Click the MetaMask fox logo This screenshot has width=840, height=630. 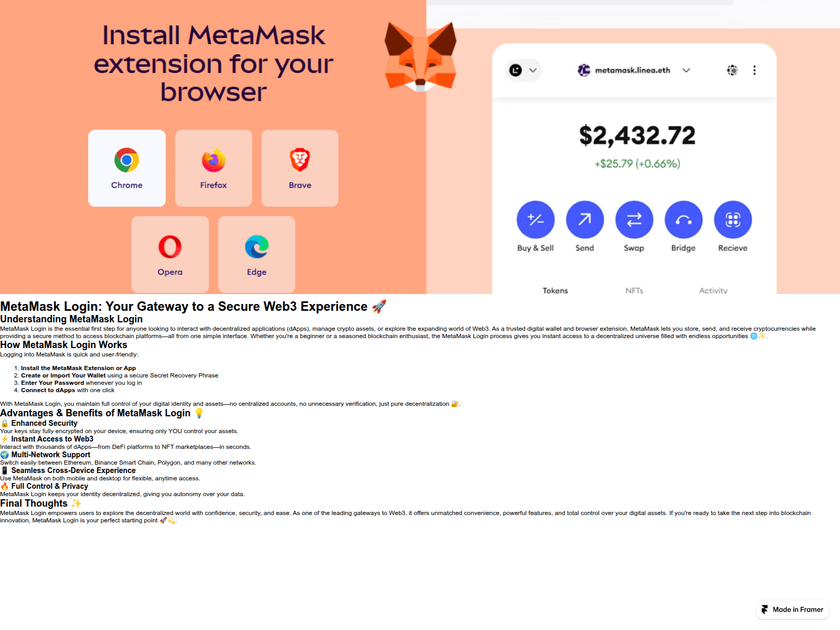(x=421, y=57)
